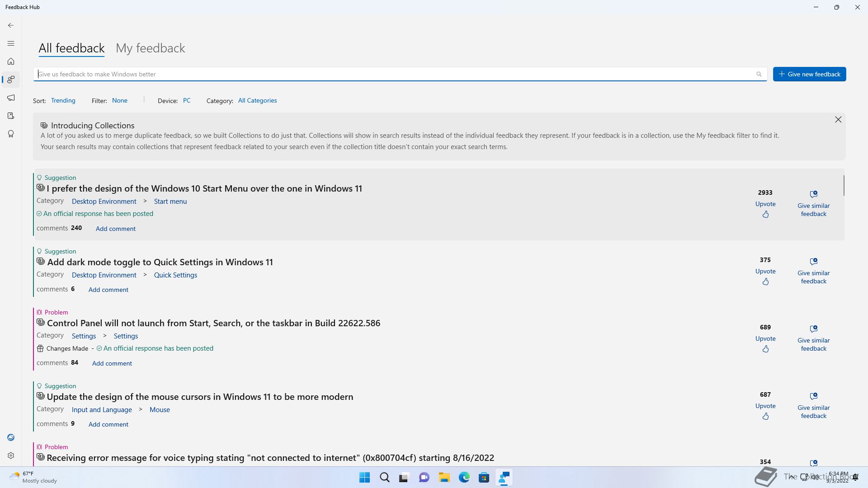868x488 pixels.
Task: Add comment on Start Menu suggestion
Action: coord(115,229)
